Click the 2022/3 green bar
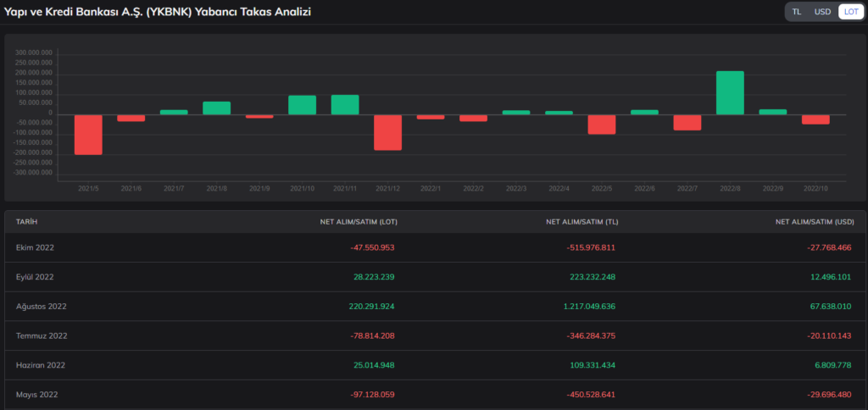Viewport: 868px width, 410px height. pyautogui.click(x=516, y=113)
